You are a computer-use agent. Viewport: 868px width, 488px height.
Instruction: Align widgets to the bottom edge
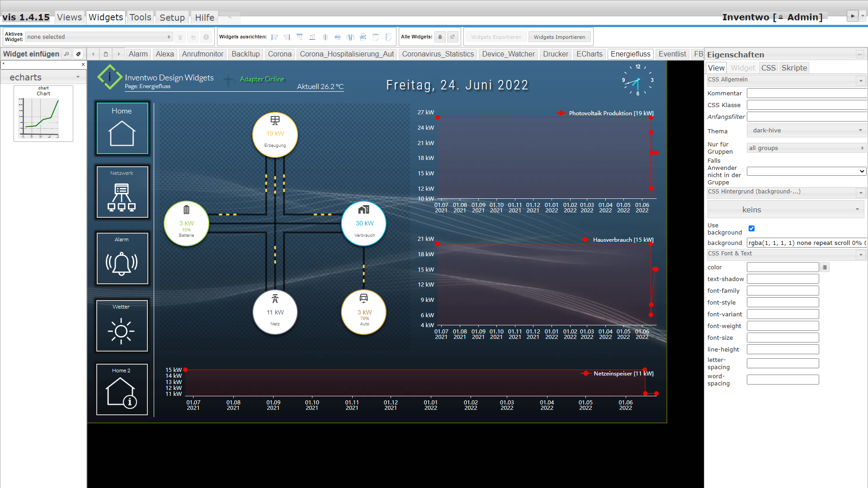point(312,37)
